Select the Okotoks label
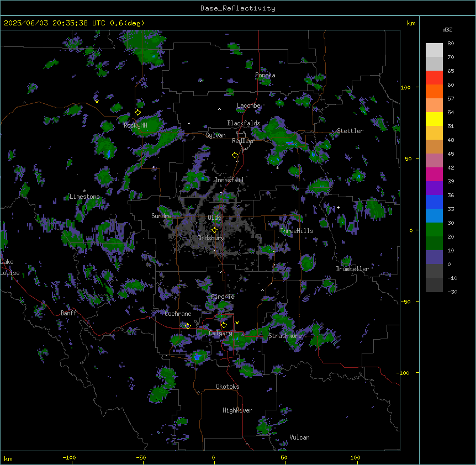The image size is (476, 465). pyautogui.click(x=228, y=387)
